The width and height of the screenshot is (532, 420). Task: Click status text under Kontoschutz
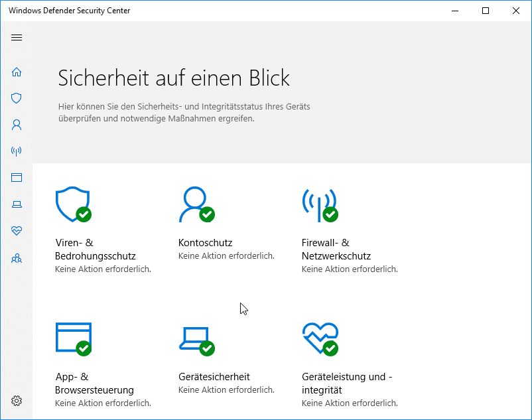coord(226,256)
